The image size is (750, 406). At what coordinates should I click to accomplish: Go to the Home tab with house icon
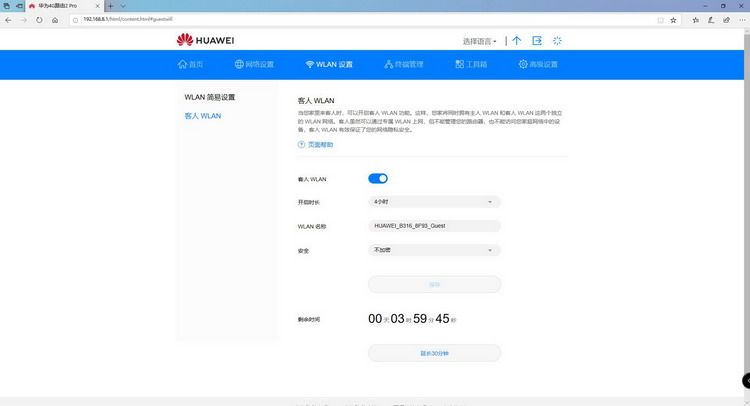pyautogui.click(x=190, y=64)
